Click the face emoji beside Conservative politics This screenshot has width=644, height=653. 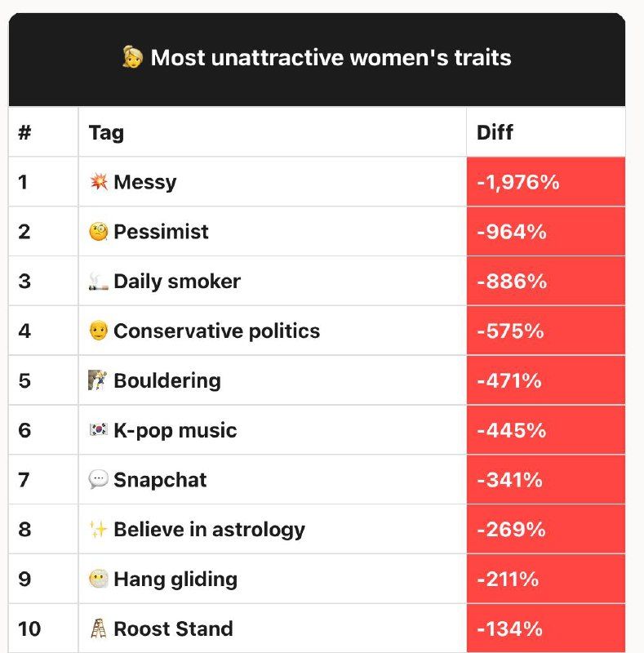(98, 331)
